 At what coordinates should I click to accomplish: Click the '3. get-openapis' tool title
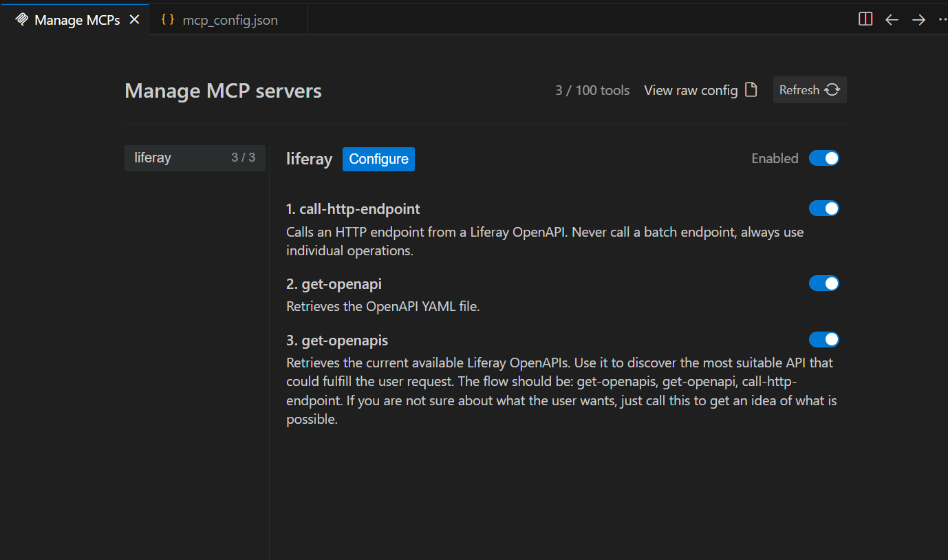pyautogui.click(x=337, y=340)
